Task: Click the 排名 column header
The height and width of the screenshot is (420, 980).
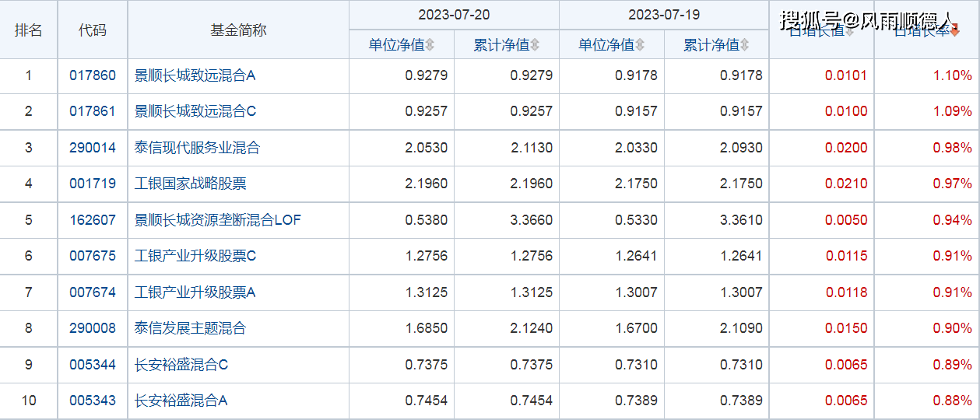Action: coord(29,30)
